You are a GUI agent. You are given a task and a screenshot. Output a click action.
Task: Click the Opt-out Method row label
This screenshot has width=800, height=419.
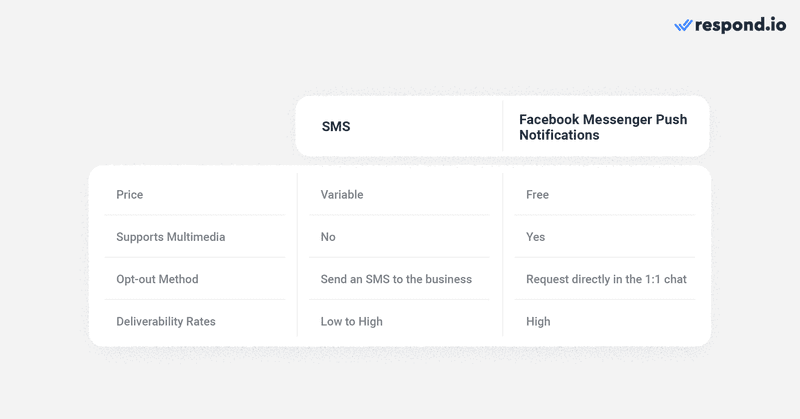(157, 279)
